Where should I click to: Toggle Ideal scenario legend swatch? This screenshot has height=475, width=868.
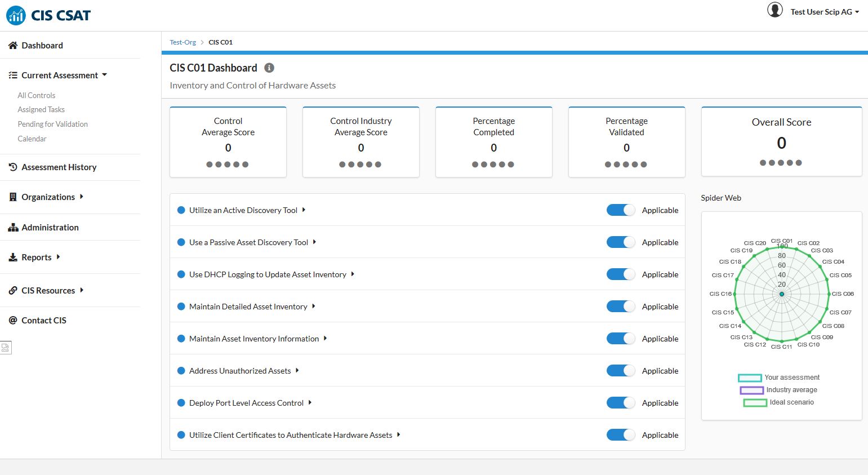(x=755, y=402)
